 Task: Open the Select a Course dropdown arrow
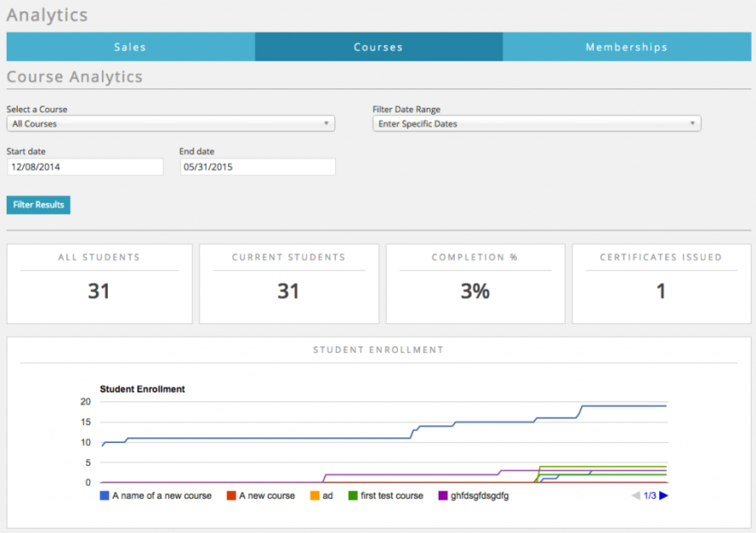pos(326,123)
